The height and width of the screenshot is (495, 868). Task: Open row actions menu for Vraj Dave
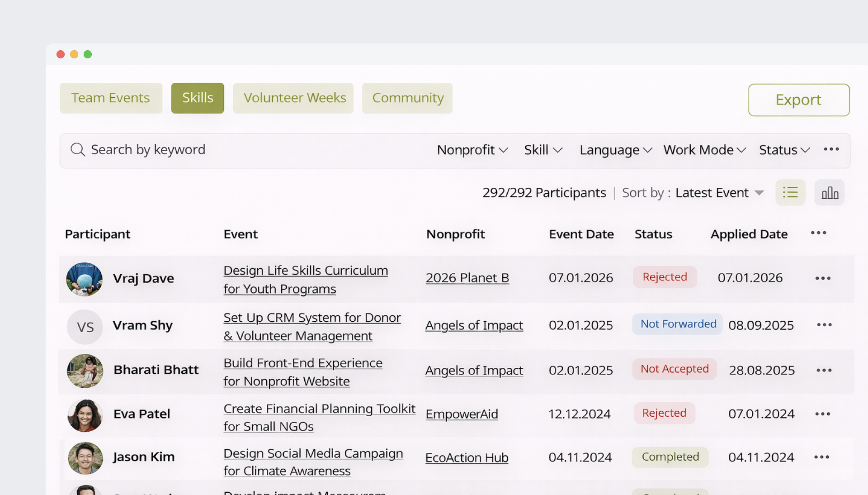(822, 278)
